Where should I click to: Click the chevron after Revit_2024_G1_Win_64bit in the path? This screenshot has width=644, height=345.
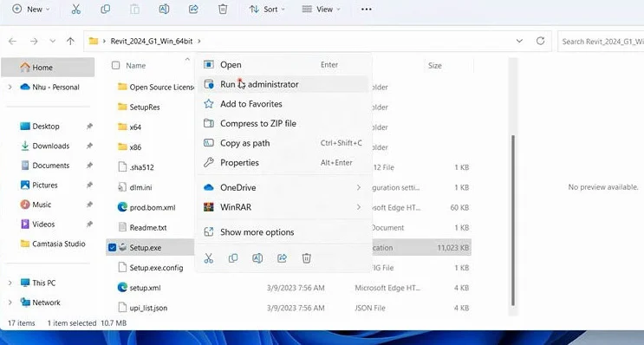tap(199, 41)
